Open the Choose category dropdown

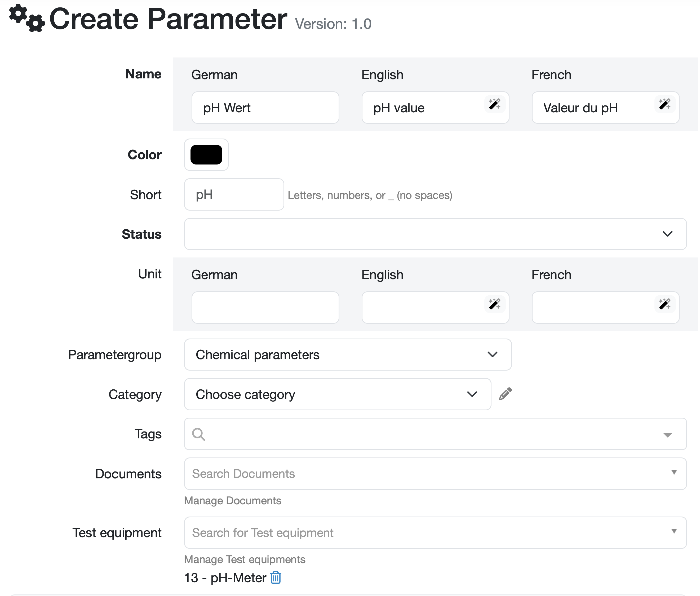(x=337, y=394)
